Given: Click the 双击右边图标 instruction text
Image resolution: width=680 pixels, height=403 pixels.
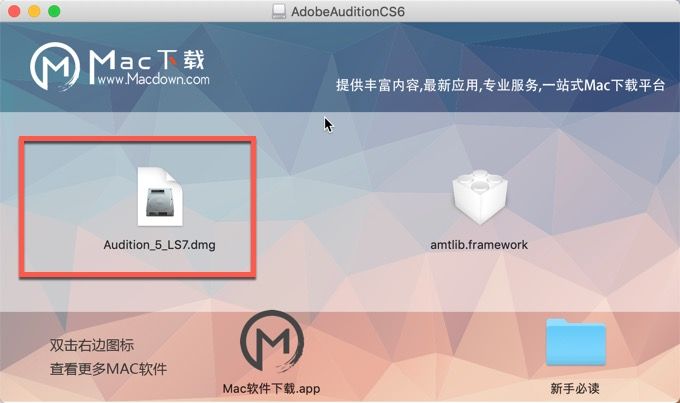Looking at the screenshot, I should (92, 345).
